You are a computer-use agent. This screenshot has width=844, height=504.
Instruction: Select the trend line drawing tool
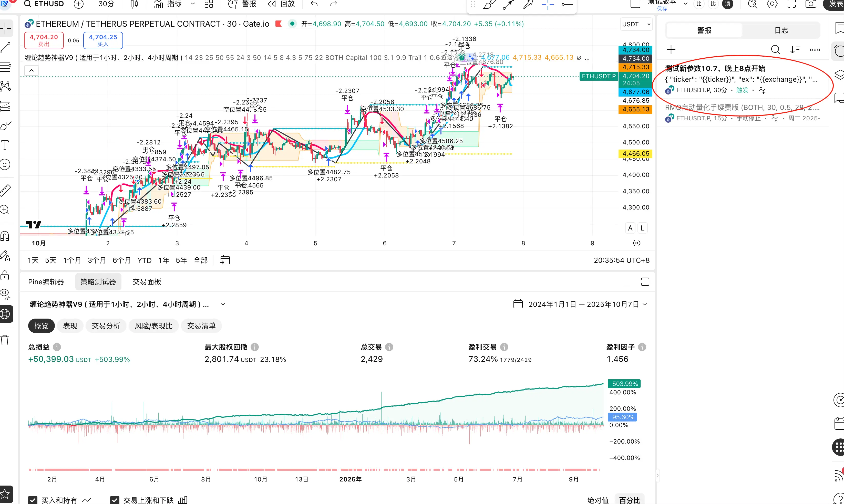click(5, 47)
